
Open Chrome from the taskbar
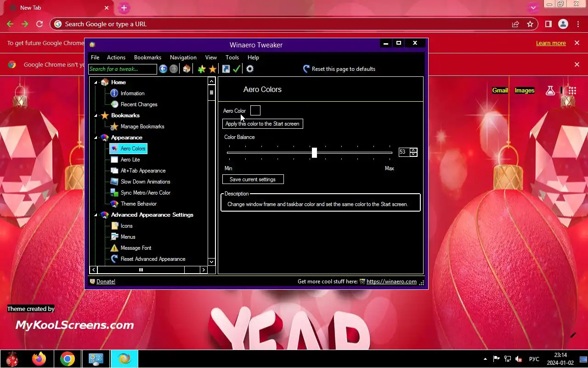click(68, 358)
